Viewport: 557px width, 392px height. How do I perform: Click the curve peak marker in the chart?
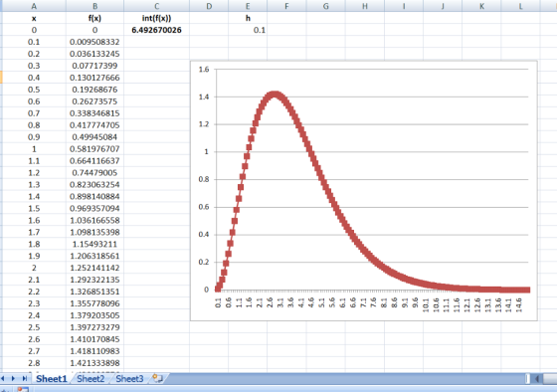point(275,96)
